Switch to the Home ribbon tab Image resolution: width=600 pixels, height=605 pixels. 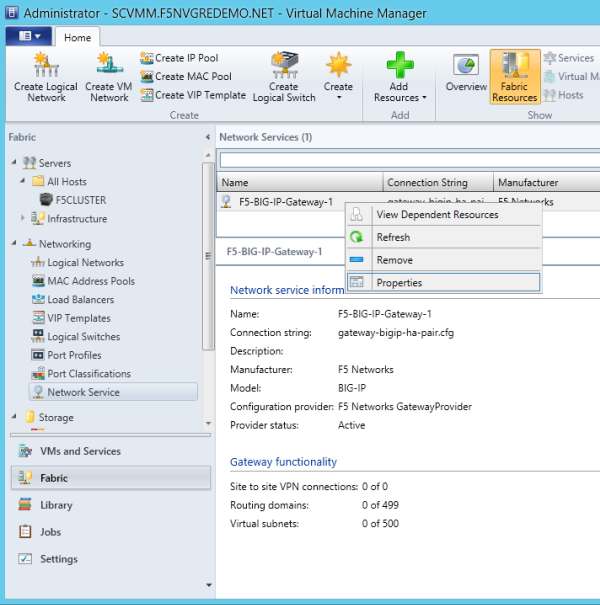tap(77, 38)
